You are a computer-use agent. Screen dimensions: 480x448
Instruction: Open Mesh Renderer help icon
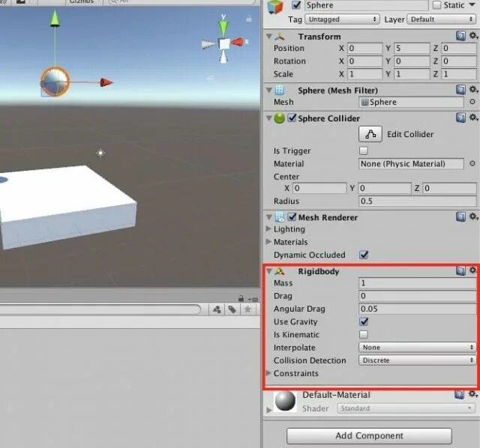460,217
